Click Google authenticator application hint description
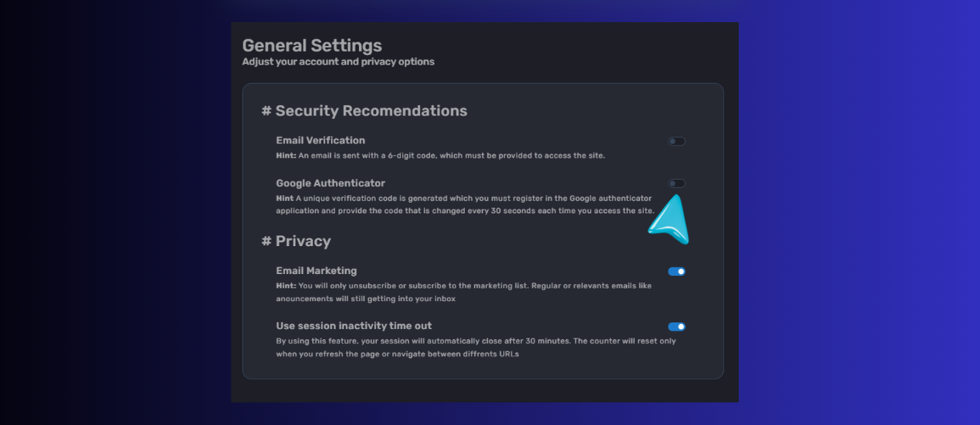Viewport: 980px width, 425px height. 466,204
